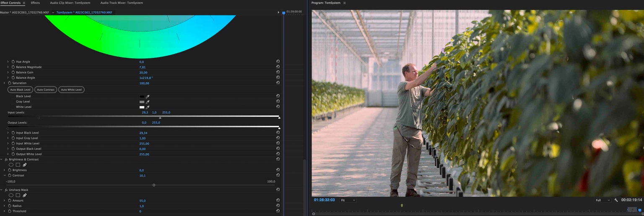Reset the Saturation parameter
Viewport: 644px width, 216px height.
[x=278, y=83]
